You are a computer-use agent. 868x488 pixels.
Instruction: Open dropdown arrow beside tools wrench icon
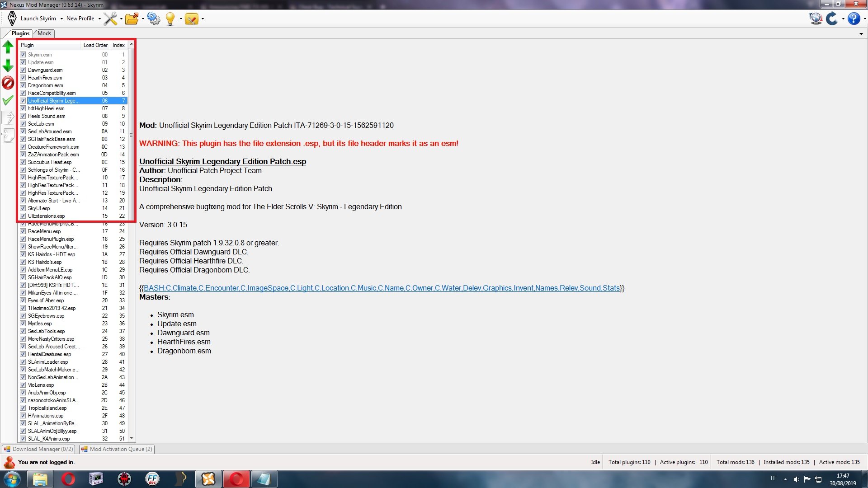click(121, 19)
